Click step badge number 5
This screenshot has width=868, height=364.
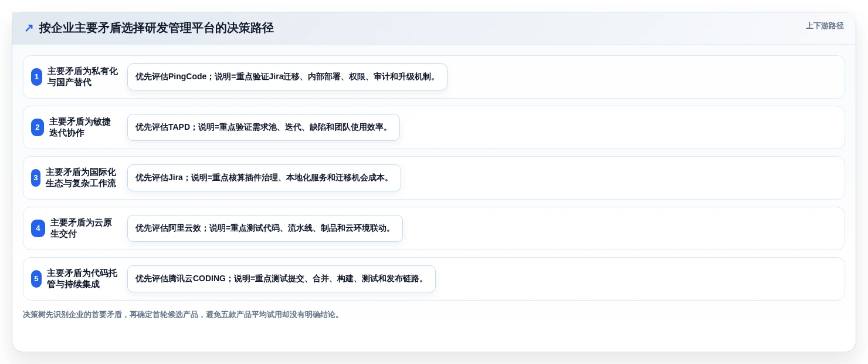pyautogui.click(x=36, y=279)
